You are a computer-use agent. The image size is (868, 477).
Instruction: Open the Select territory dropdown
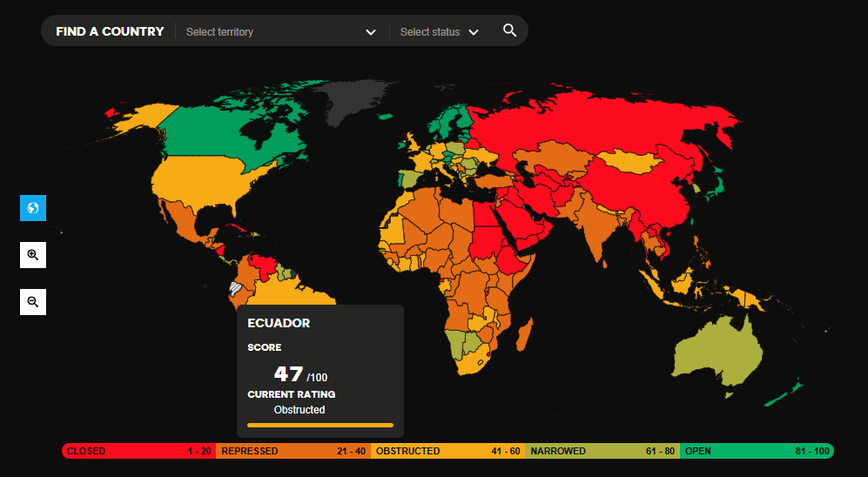[x=270, y=32]
